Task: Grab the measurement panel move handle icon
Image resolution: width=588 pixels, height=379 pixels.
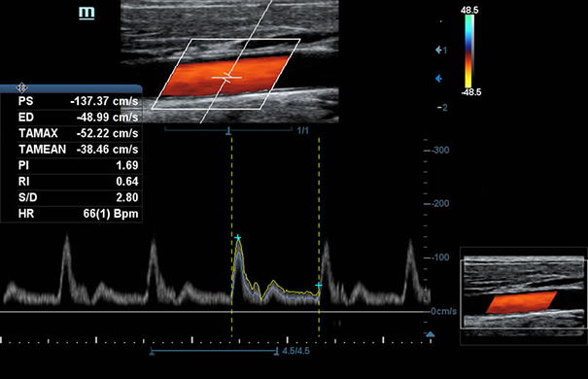Action: click(x=21, y=87)
